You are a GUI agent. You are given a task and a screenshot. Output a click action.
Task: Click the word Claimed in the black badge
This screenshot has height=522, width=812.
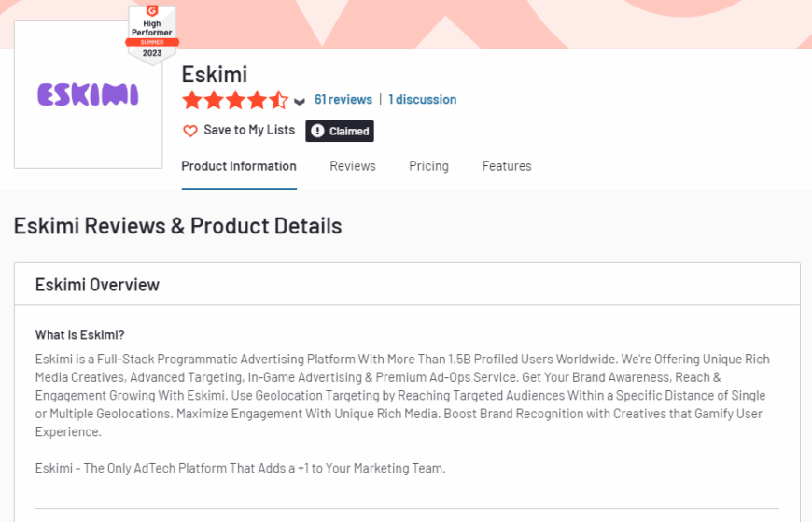349,132
